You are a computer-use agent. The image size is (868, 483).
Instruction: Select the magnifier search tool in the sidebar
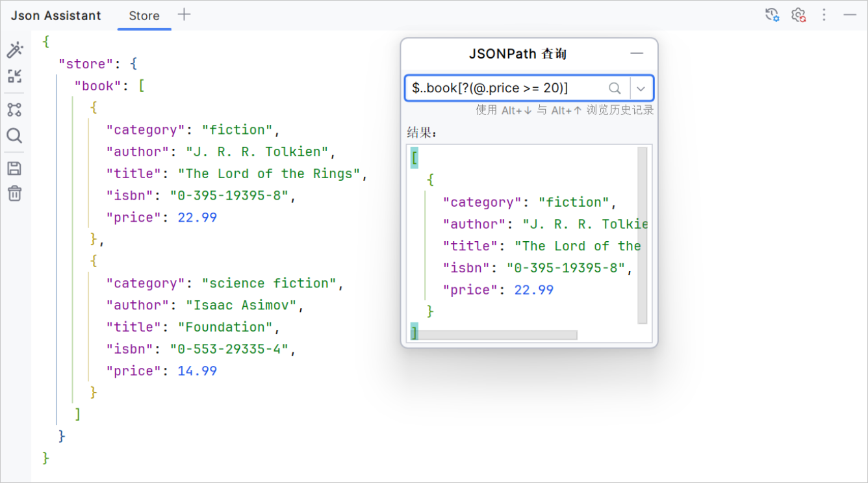[15, 136]
